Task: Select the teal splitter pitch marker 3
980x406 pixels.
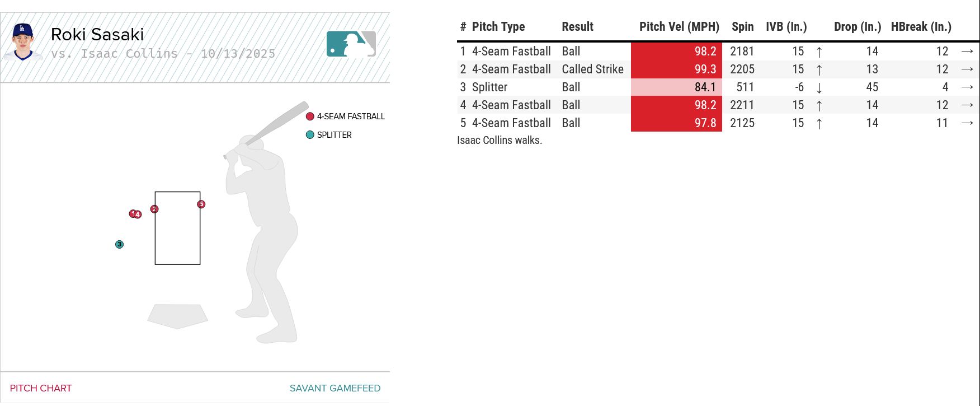Action: 119,245
